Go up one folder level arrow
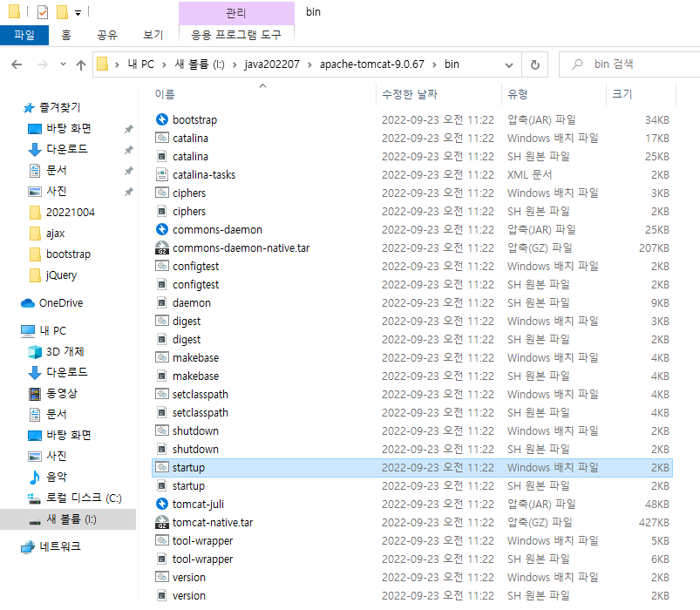Image resolution: width=700 pixels, height=610 pixels. [x=81, y=64]
